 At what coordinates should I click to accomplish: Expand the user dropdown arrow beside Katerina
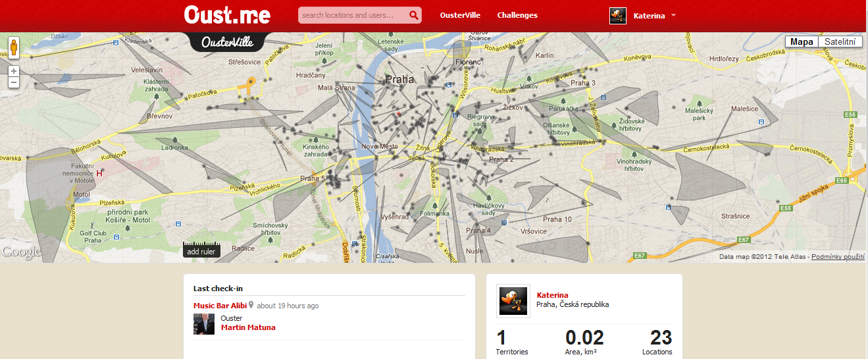click(x=674, y=16)
